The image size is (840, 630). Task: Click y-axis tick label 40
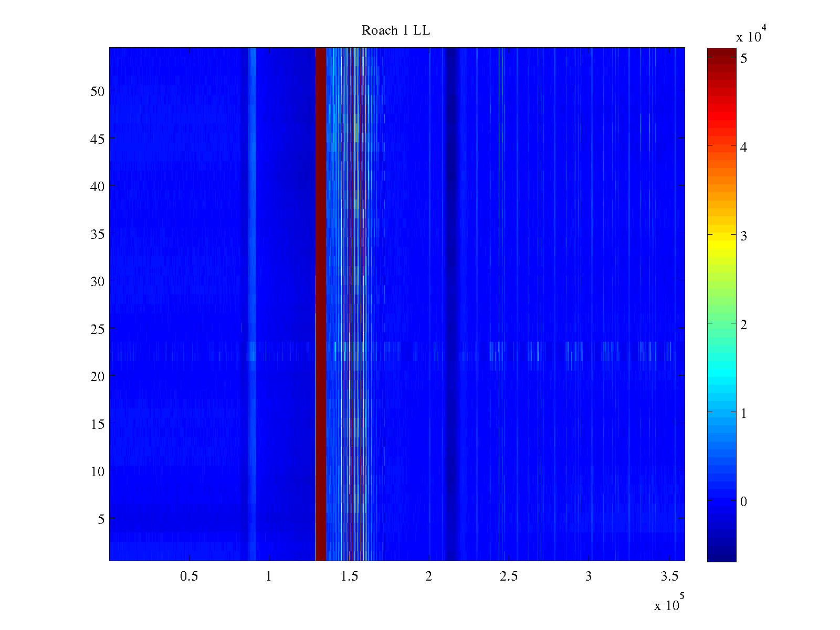click(x=98, y=186)
